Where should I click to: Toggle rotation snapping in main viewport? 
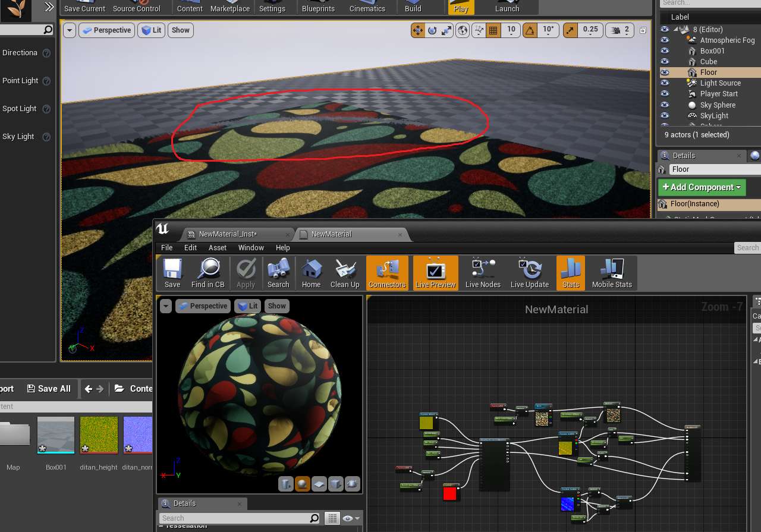point(531,30)
